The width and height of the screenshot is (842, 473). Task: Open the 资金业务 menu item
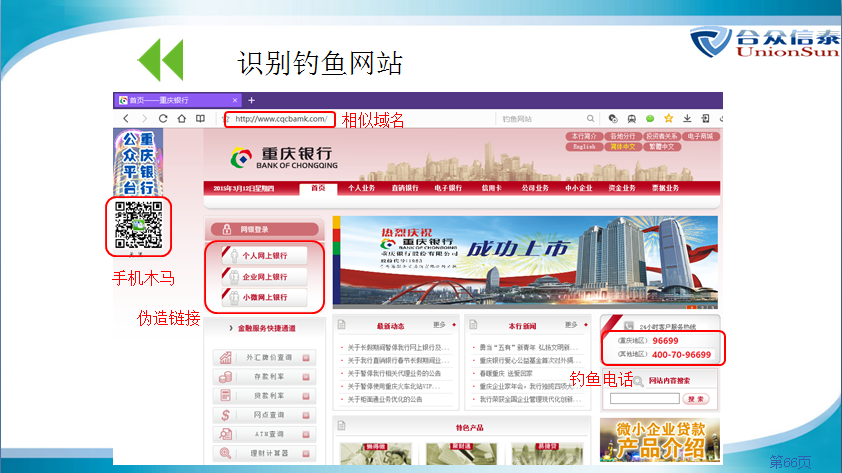pyautogui.click(x=622, y=188)
